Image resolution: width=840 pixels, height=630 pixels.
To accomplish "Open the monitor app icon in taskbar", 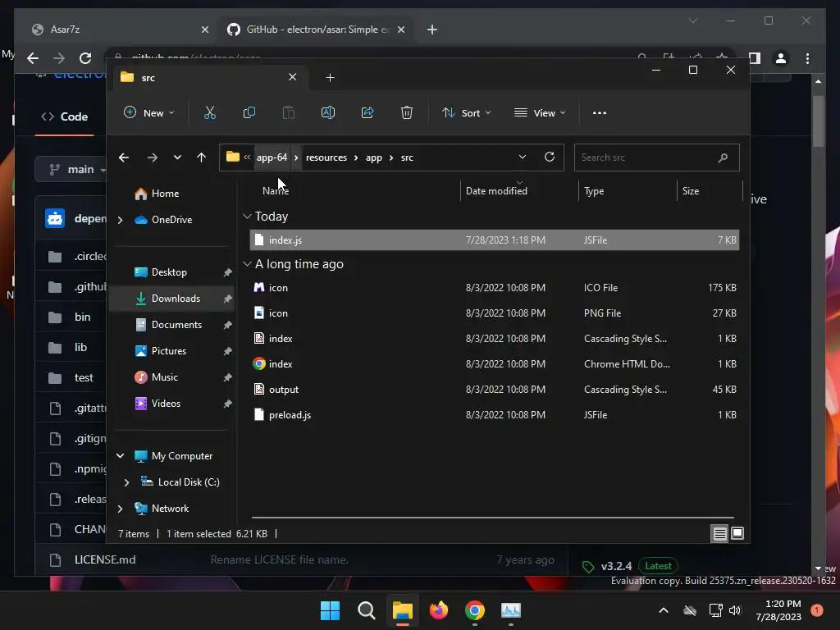I will coord(511,610).
